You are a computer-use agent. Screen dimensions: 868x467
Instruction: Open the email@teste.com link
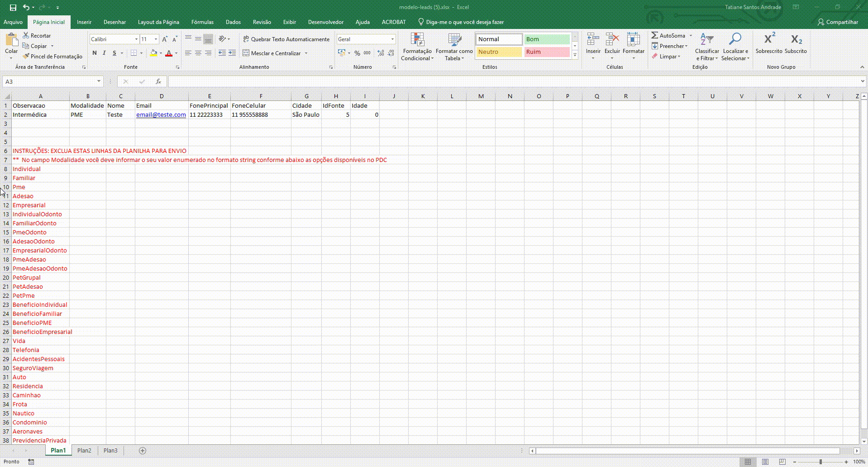(161, 114)
